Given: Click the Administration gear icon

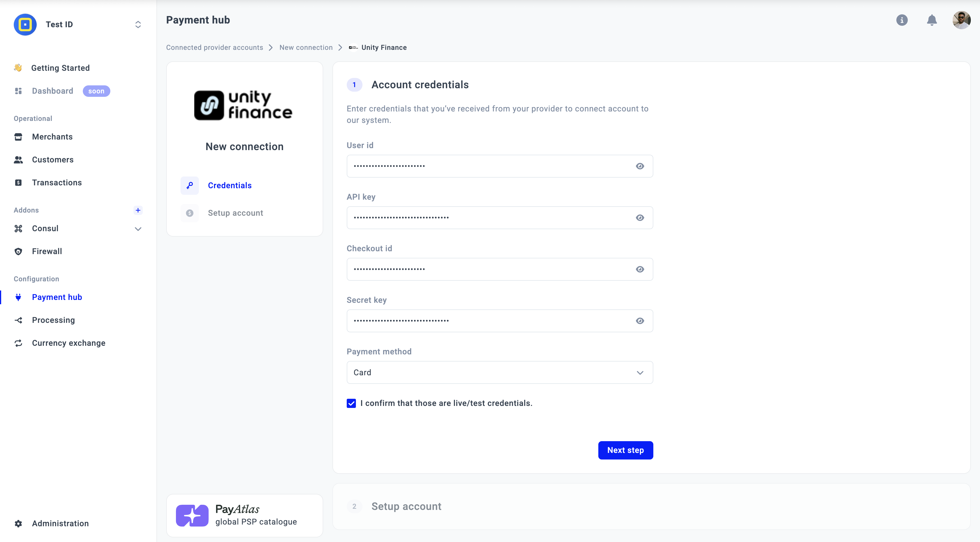Looking at the screenshot, I should click(18, 523).
